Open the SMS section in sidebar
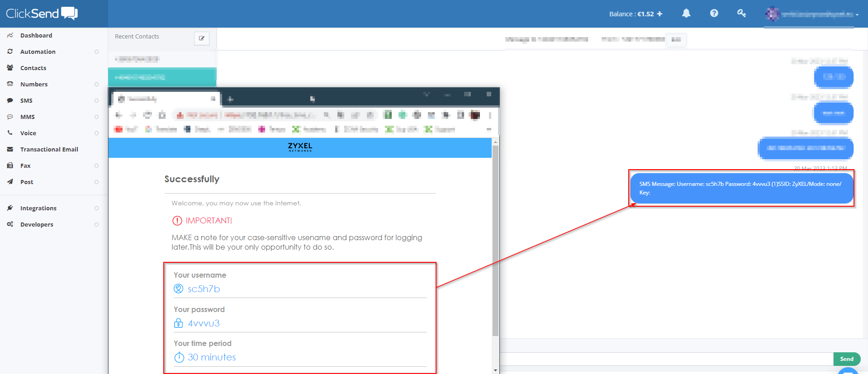Image resolution: width=868 pixels, height=374 pixels. coord(26,100)
